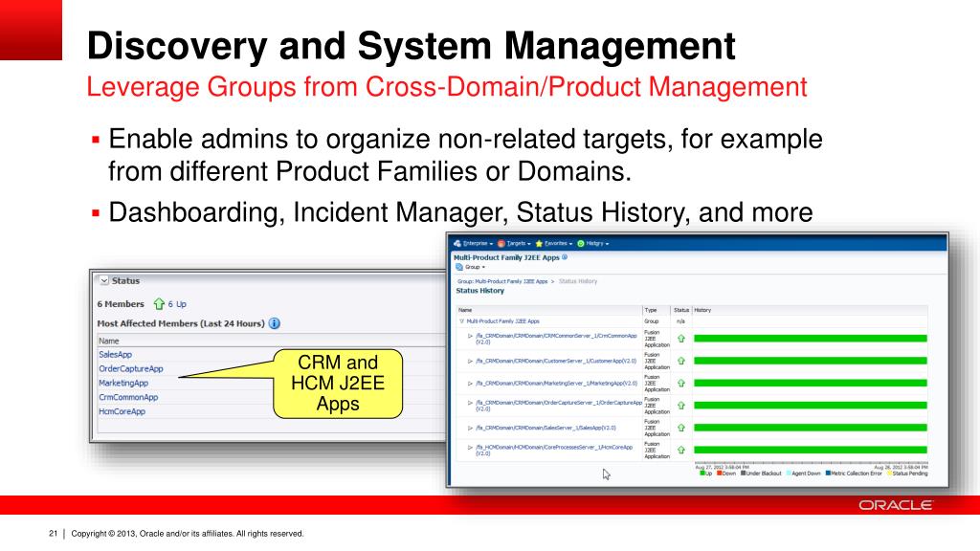
Task: Open the SalesServer_1/SalesApp(V2.0) link
Action: pyautogui.click(x=546, y=428)
